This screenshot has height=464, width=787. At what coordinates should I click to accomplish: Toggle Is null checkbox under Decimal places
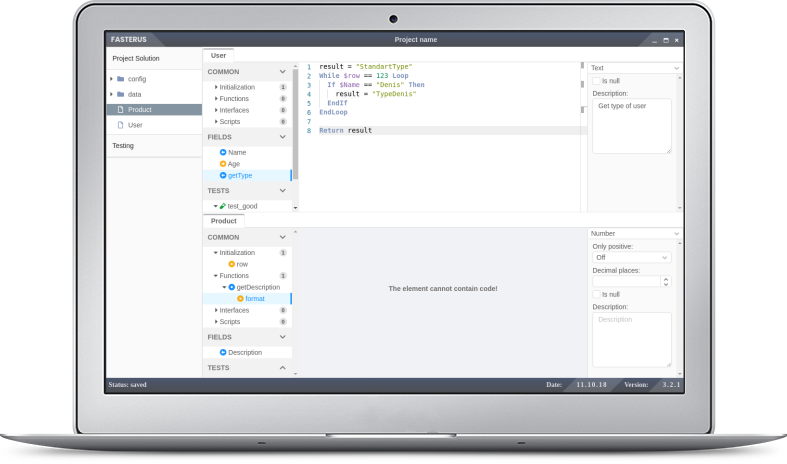[596, 294]
